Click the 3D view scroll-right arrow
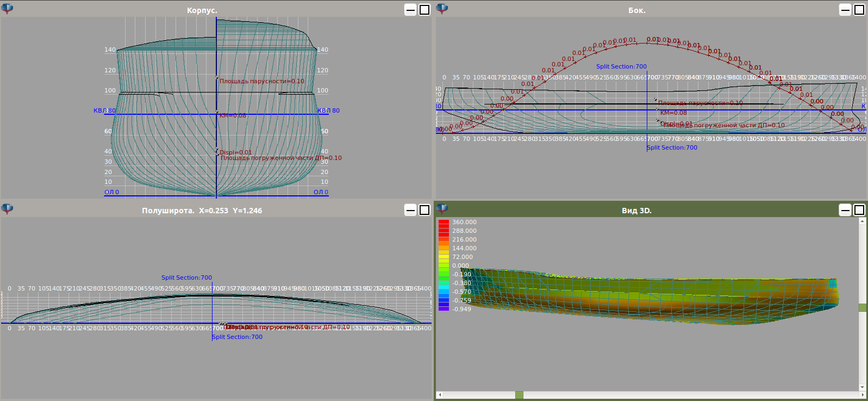Viewport: 868px width, 401px height. click(x=862, y=394)
